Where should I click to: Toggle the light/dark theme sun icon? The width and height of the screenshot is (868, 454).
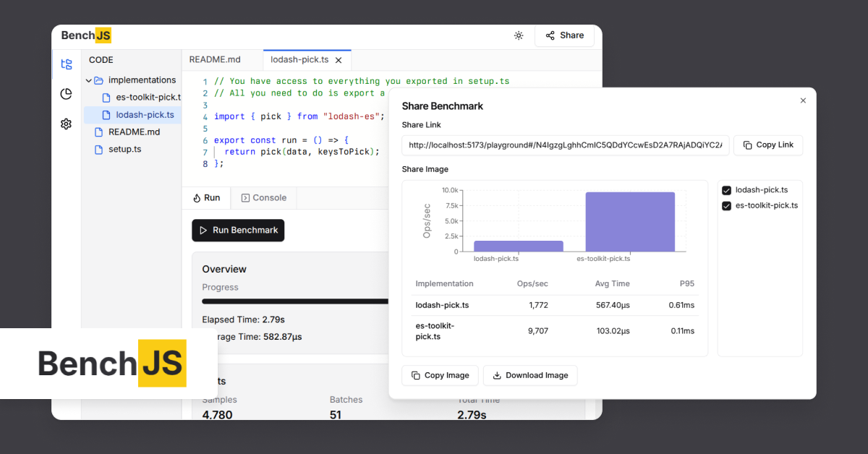519,35
